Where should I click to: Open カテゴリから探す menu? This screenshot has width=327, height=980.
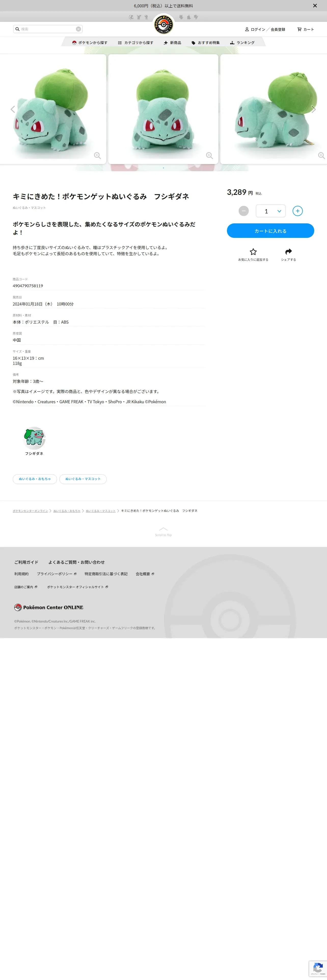(x=135, y=42)
